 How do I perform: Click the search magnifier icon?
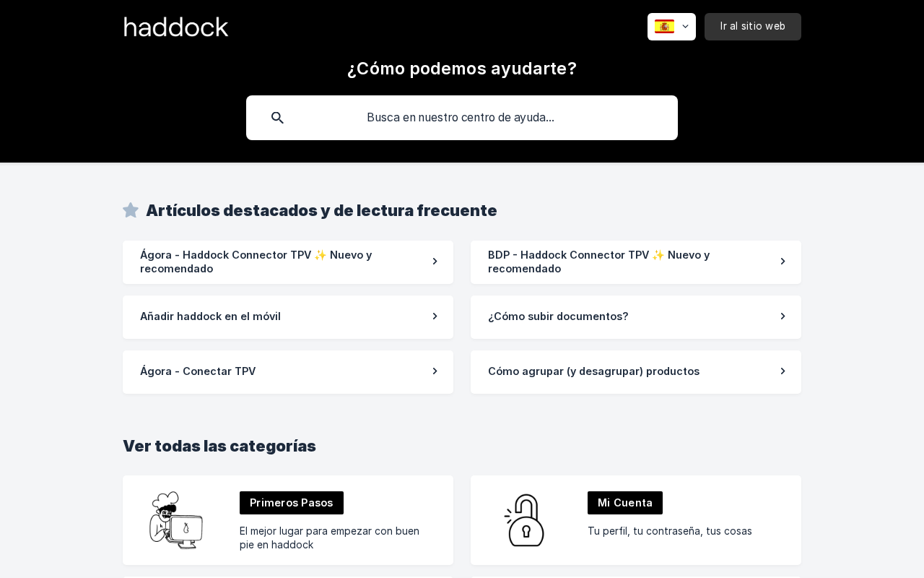277,118
